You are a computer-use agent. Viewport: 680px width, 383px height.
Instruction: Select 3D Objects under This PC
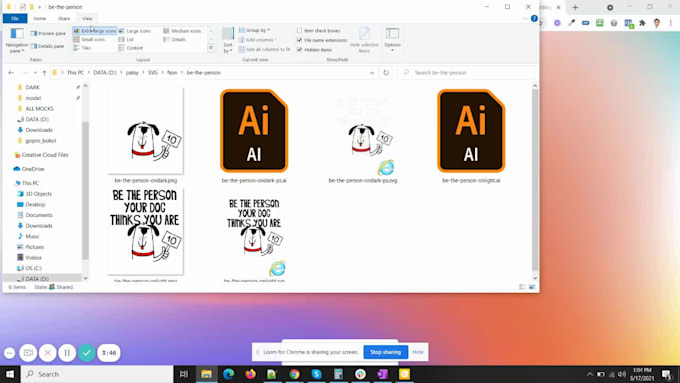point(39,194)
